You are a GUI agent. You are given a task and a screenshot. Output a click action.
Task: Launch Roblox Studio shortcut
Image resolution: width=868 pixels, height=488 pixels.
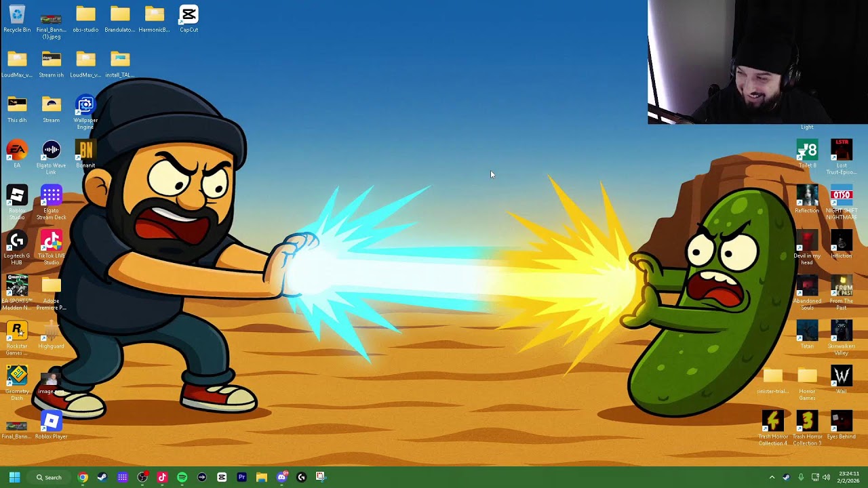17,203
